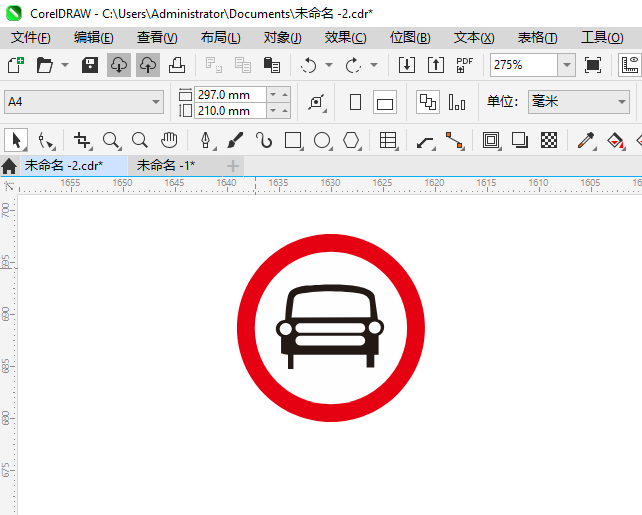The image size is (642, 515).
Task: Open the 位图(B) menu
Action: 410,38
